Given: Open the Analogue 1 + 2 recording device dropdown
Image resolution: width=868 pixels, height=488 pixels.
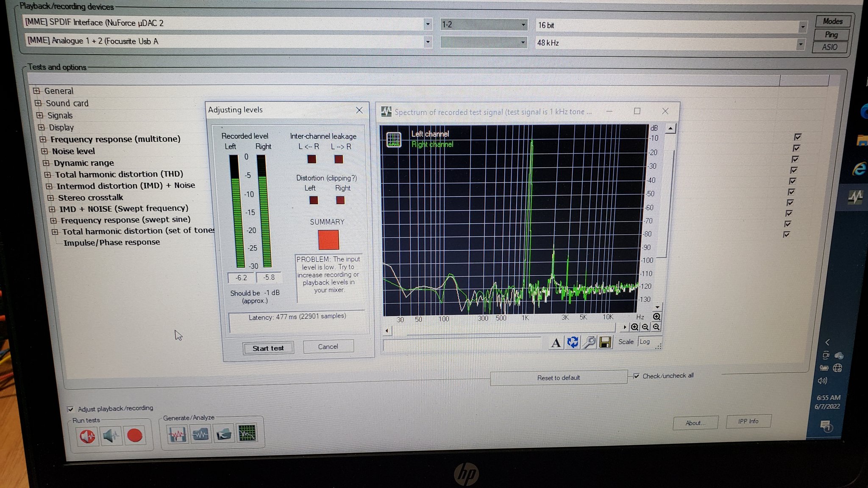Looking at the screenshot, I should 428,42.
